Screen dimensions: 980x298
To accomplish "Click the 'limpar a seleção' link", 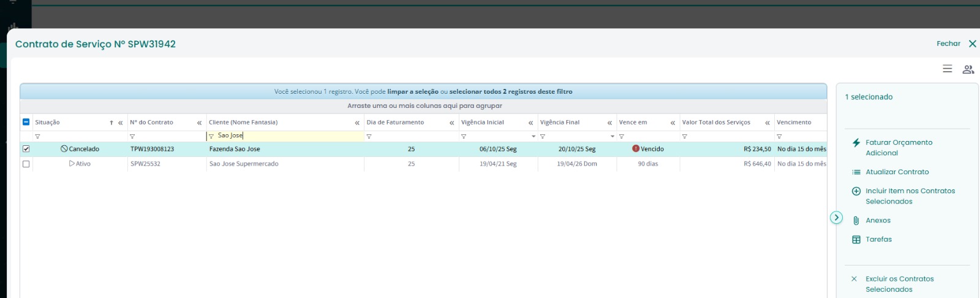I will pos(412,92).
